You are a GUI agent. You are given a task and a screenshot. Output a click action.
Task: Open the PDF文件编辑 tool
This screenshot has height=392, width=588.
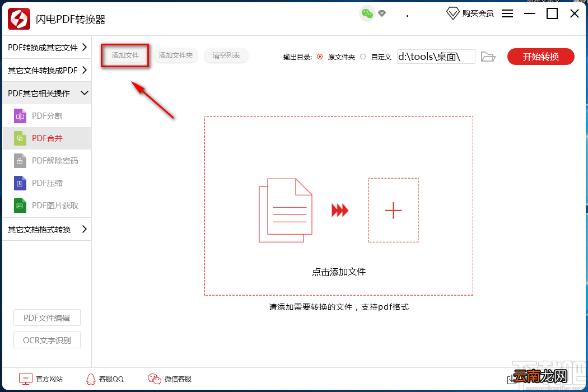(x=47, y=318)
